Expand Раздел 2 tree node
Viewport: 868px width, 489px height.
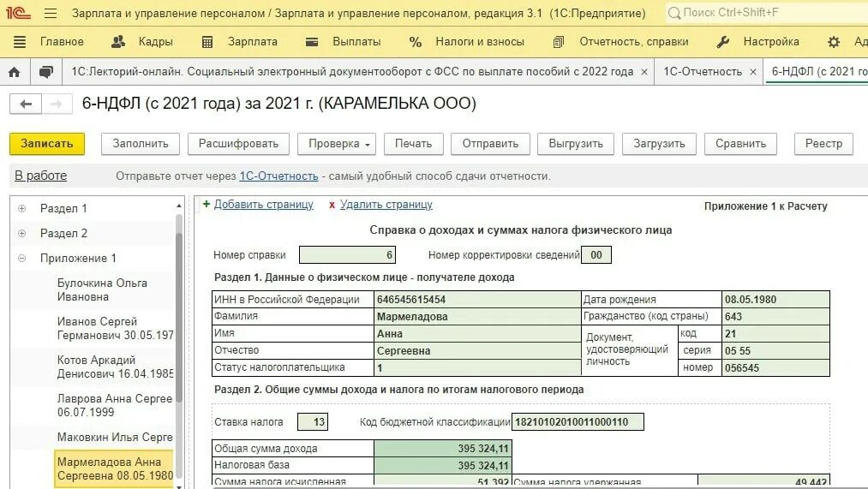pyautogui.click(x=21, y=234)
